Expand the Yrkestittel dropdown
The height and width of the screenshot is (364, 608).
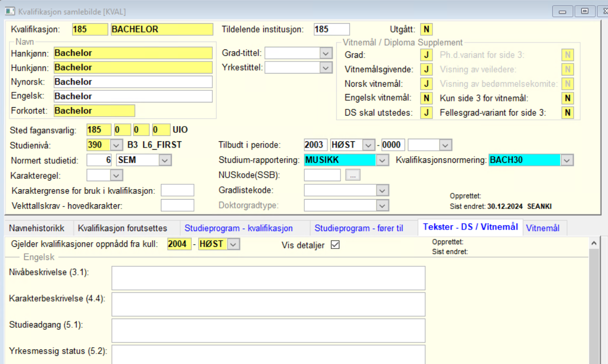[326, 68]
